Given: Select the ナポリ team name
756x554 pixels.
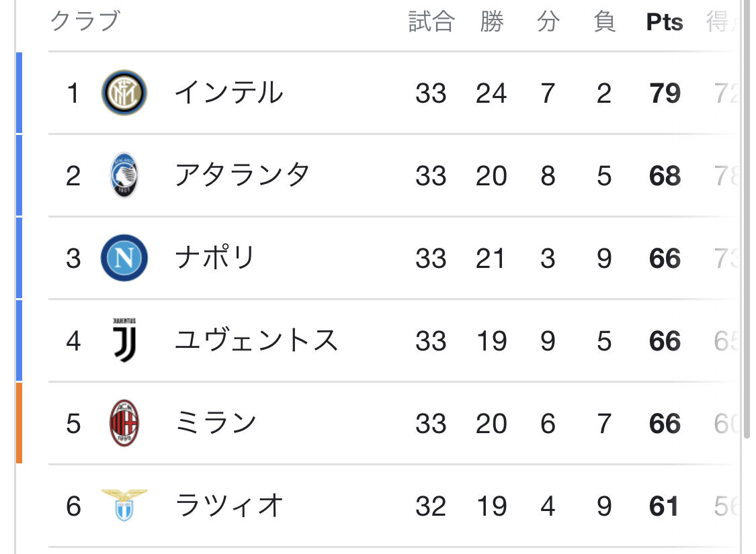Looking at the screenshot, I should point(214,258).
